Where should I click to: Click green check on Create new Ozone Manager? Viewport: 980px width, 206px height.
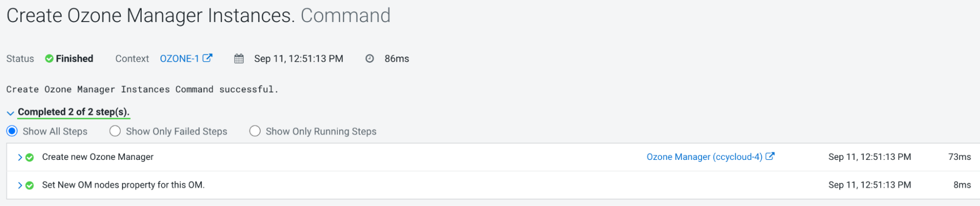point(29,157)
